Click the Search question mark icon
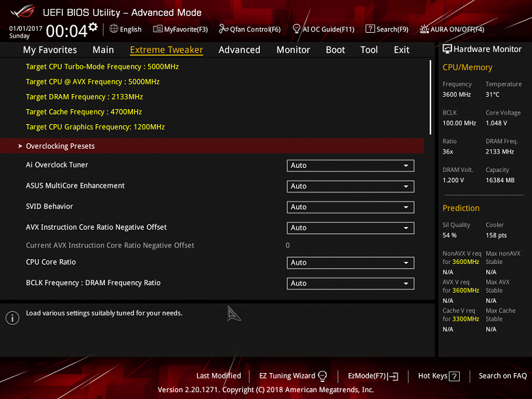The height and width of the screenshot is (399, 532). point(370,29)
